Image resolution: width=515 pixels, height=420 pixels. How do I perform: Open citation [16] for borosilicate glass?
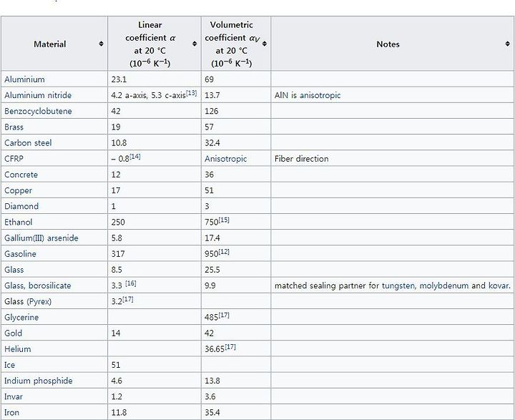(x=131, y=283)
